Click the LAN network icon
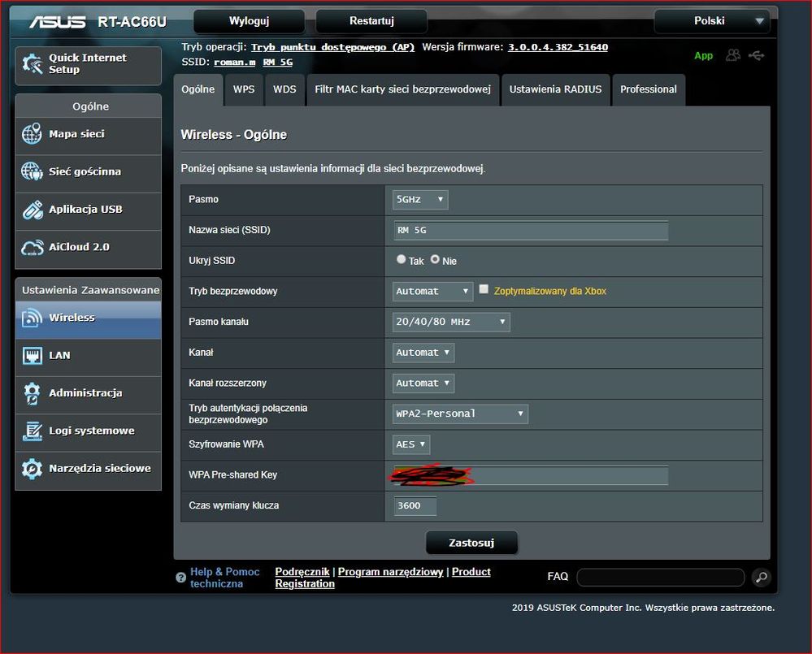812x654 pixels. tap(32, 355)
